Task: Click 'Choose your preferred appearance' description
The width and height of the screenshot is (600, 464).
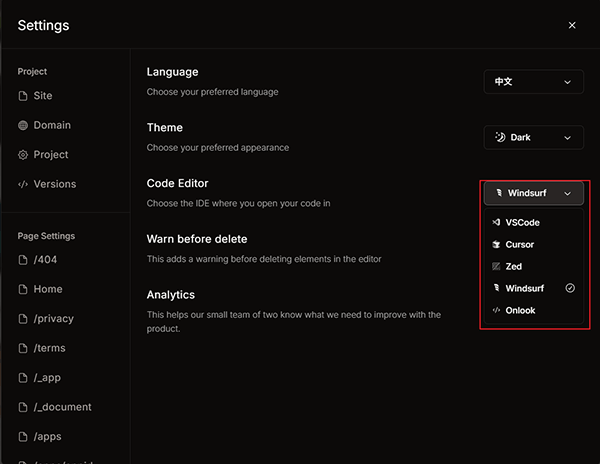Action: 218,148
